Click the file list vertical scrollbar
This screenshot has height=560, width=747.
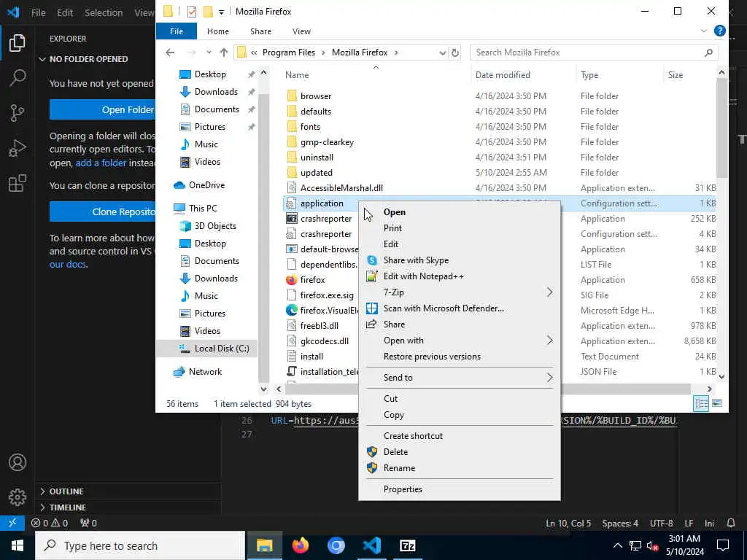(721, 128)
